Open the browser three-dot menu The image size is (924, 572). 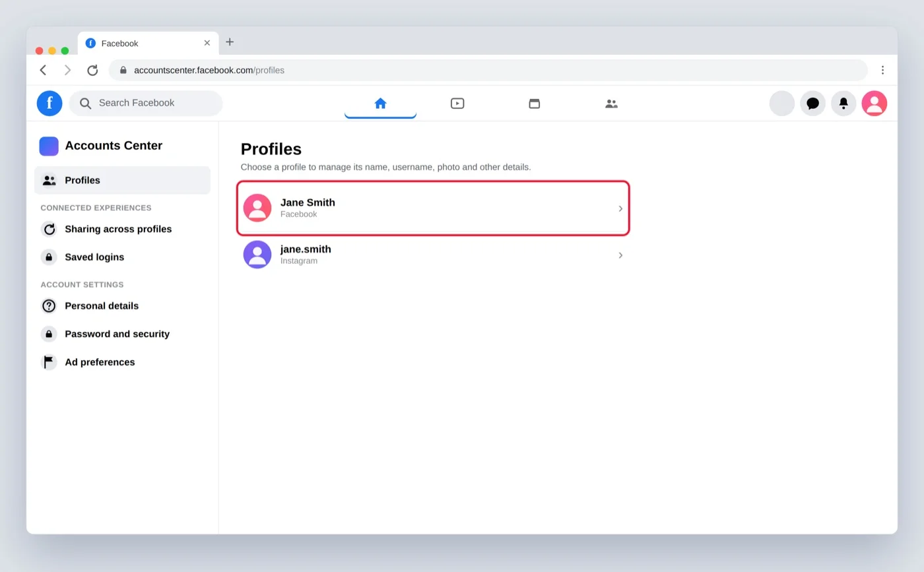[x=882, y=70]
